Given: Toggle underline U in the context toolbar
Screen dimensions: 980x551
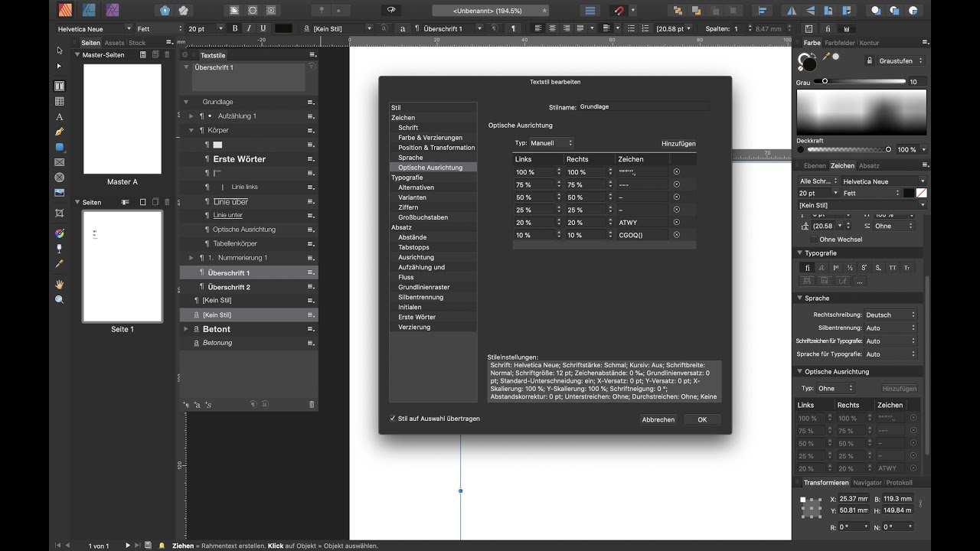Looking at the screenshot, I should point(263,28).
